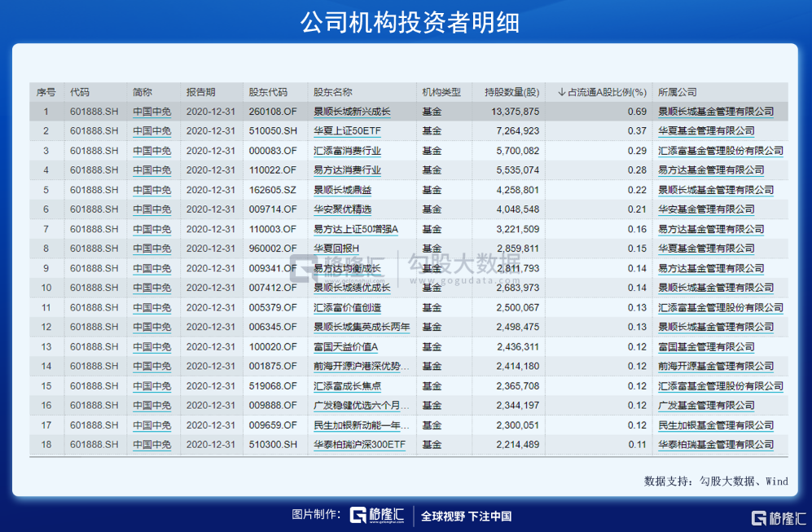Click 基金 type cell in row 13
The image size is (812, 532).
coord(432,346)
